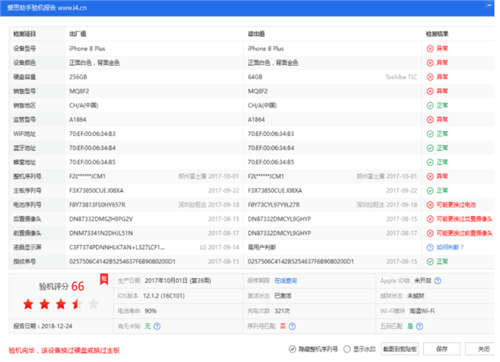Select mainboard factory serial F3X73850CUEJ08XA
The height and width of the screenshot is (362, 500).
(x=96, y=191)
